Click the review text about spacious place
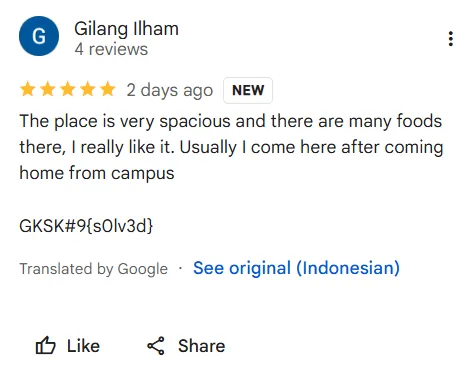The image size is (476, 381). (231, 147)
